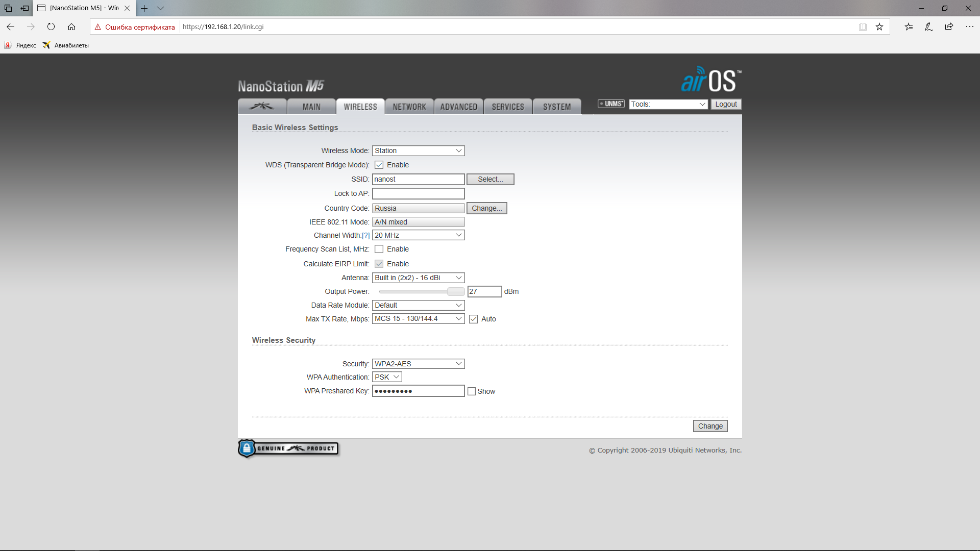
Task: Open the Data Rate Module dropdown
Action: tap(418, 305)
